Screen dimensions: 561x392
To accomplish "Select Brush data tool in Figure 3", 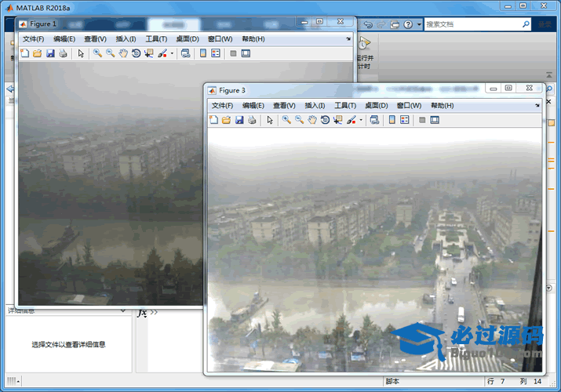I will tap(352, 120).
